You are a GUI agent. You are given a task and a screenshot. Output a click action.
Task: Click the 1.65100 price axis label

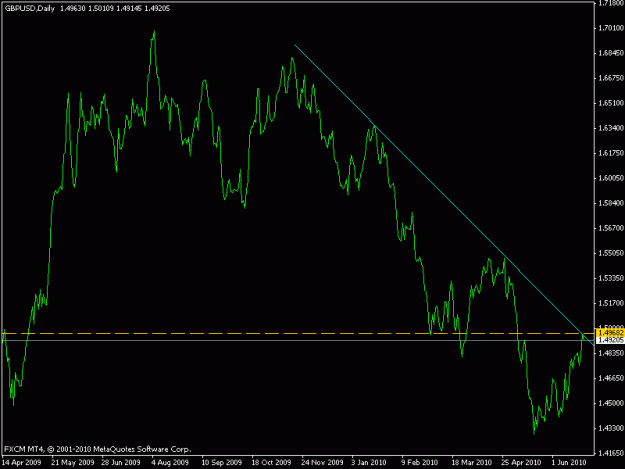click(x=611, y=103)
